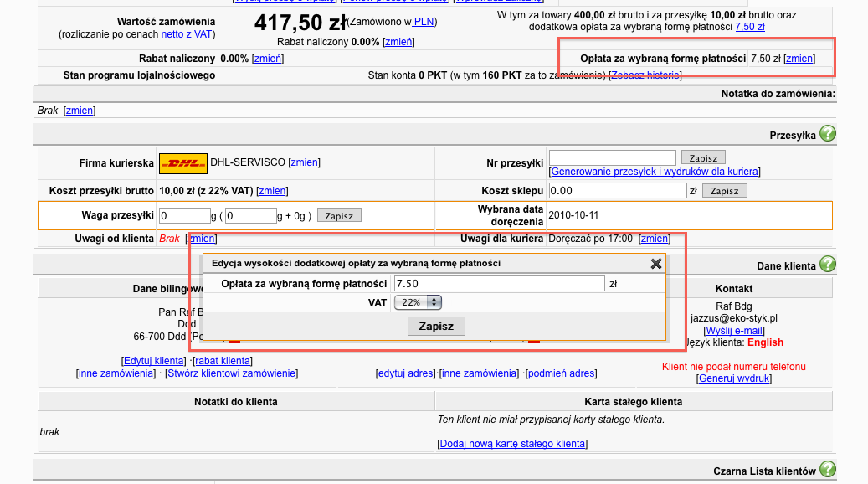The image size is (868, 484).
Task: Click the DHL courier logo
Action: click(183, 162)
